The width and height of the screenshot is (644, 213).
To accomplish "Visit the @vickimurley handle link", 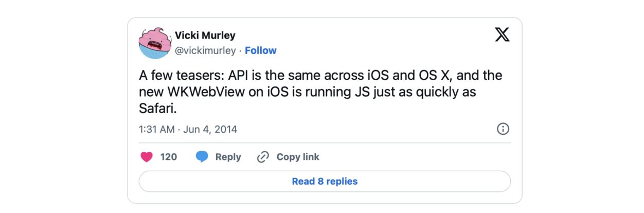I will coord(205,50).
